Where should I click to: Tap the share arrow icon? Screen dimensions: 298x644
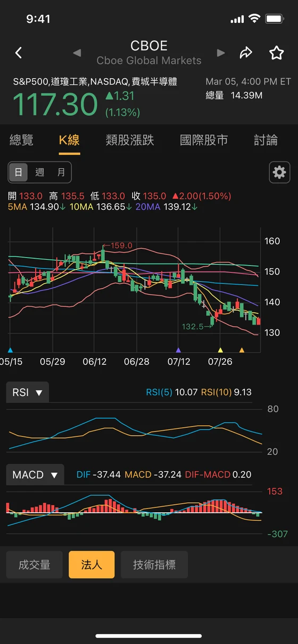pos(246,53)
